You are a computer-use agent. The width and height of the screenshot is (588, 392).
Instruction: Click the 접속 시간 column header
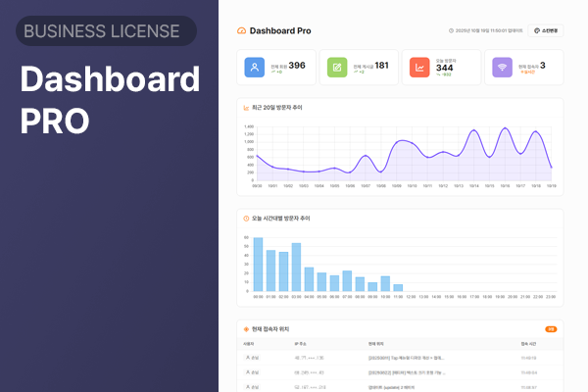(x=529, y=344)
